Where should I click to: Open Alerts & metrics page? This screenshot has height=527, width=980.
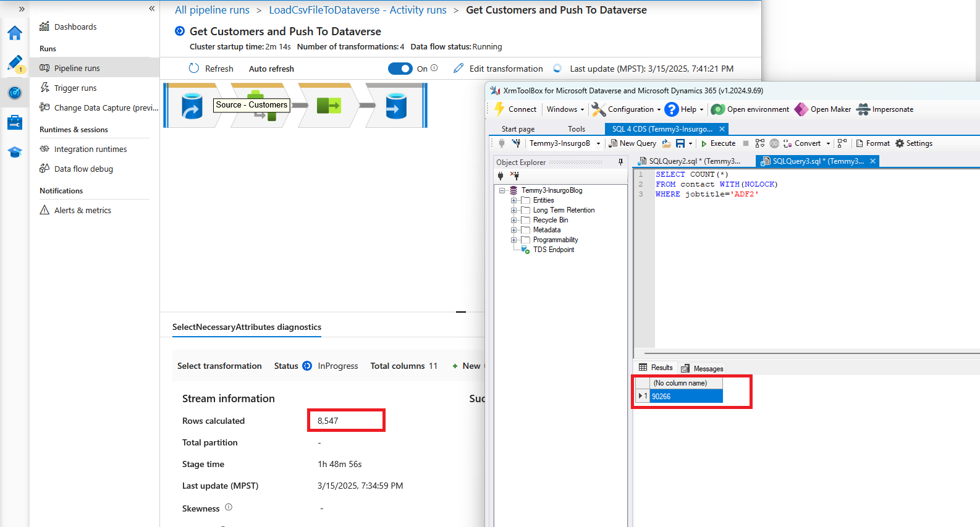click(x=75, y=210)
